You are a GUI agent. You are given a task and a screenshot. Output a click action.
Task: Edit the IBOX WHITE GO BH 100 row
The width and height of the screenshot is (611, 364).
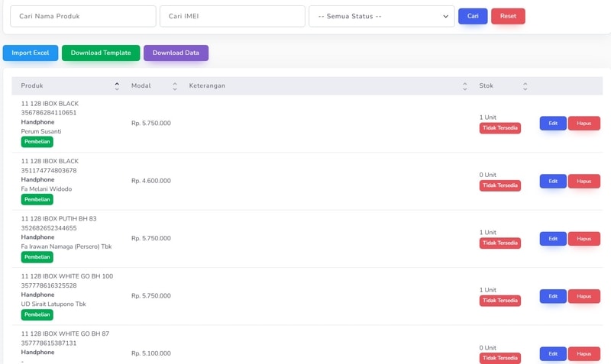coord(553,296)
